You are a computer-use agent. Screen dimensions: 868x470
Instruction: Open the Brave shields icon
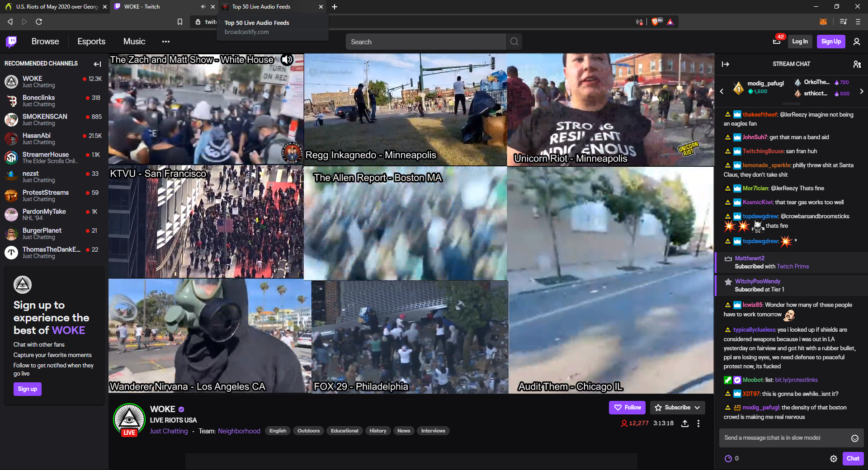(x=656, y=22)
